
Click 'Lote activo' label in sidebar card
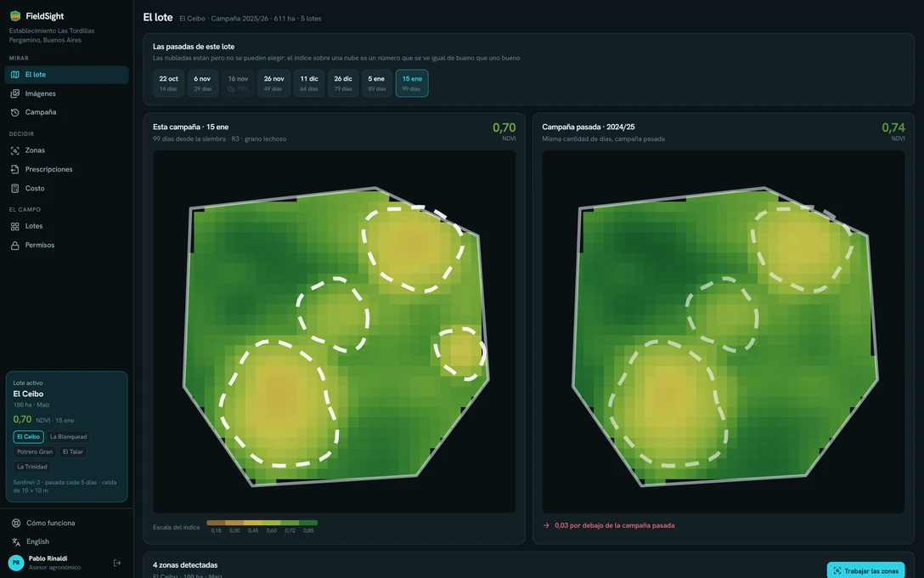28,382
